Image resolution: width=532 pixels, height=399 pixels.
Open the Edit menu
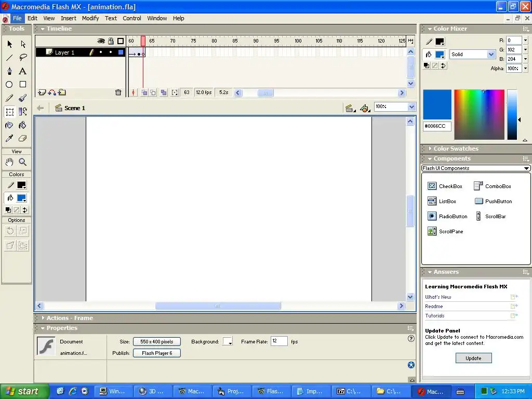pos(32,18)
